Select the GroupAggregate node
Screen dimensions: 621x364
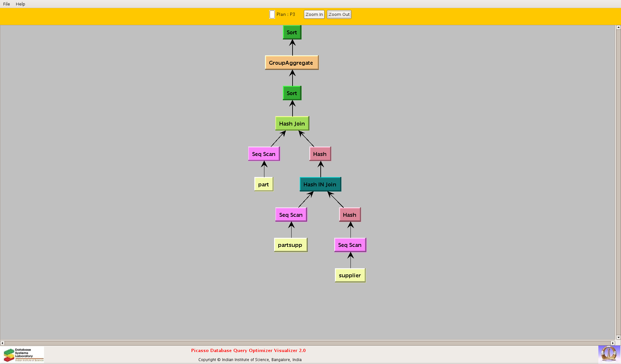[291, 63]
